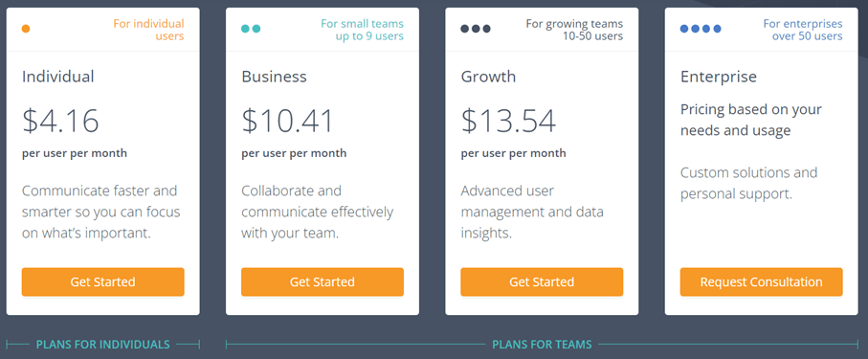Select the Growth plan title
The image size is (868, 359).
click(x=488, y=77)
